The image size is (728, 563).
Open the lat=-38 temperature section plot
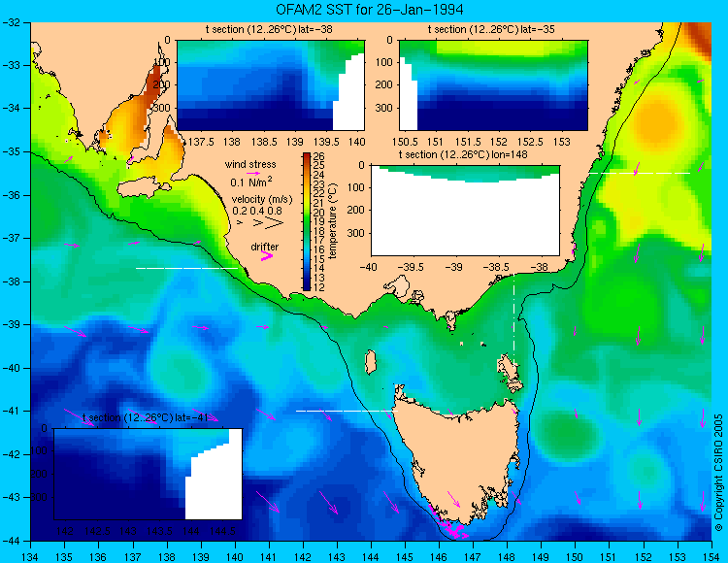click(x=271, y=85)
